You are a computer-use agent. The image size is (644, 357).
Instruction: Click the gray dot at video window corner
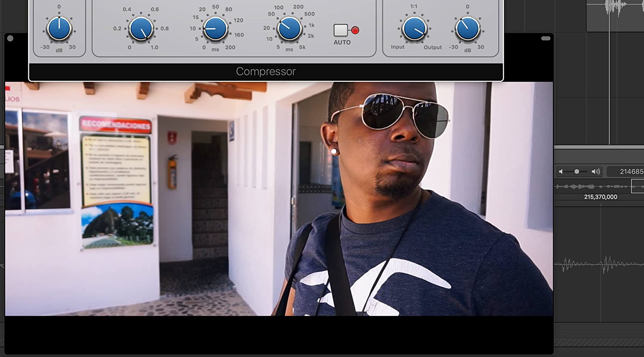(x=10, y=38)
